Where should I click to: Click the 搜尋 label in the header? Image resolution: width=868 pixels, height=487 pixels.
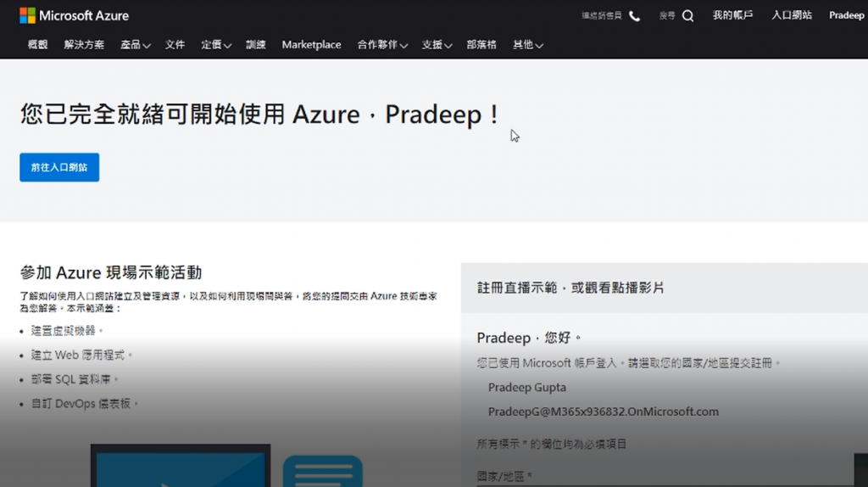pos(667,16)
